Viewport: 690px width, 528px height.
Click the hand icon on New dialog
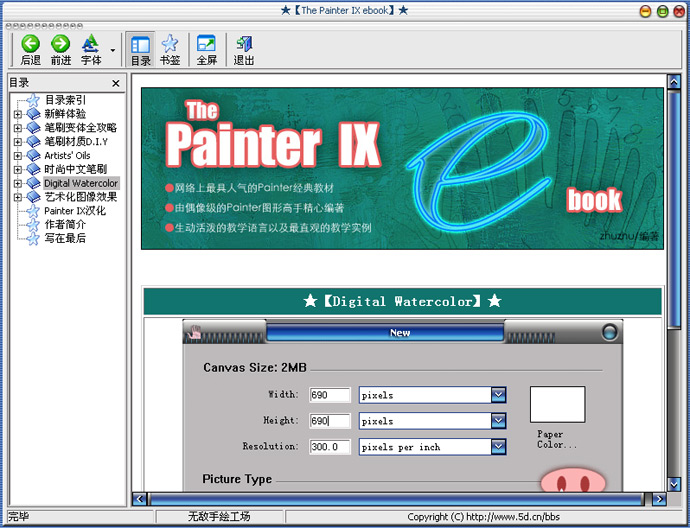coord(194,333)
